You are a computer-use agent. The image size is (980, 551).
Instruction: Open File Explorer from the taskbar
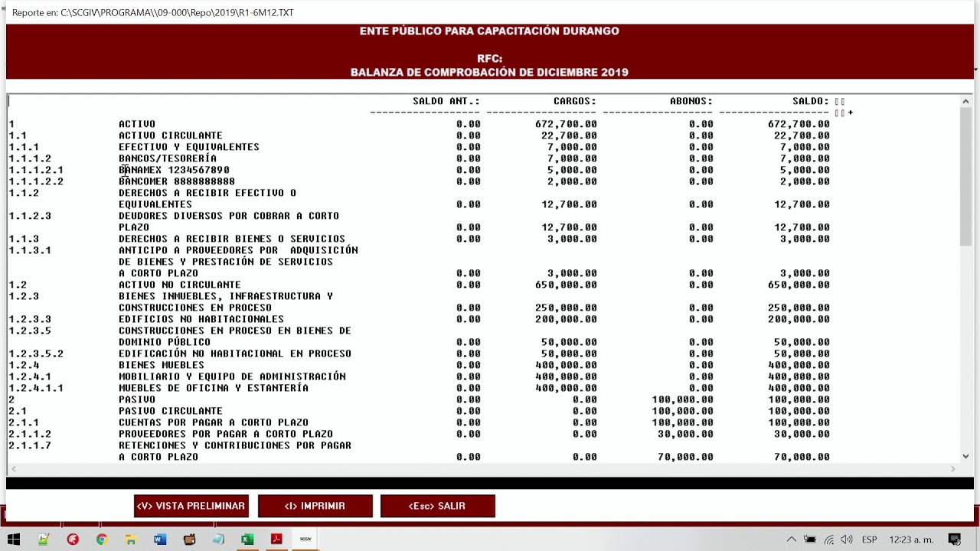point(131,540)
